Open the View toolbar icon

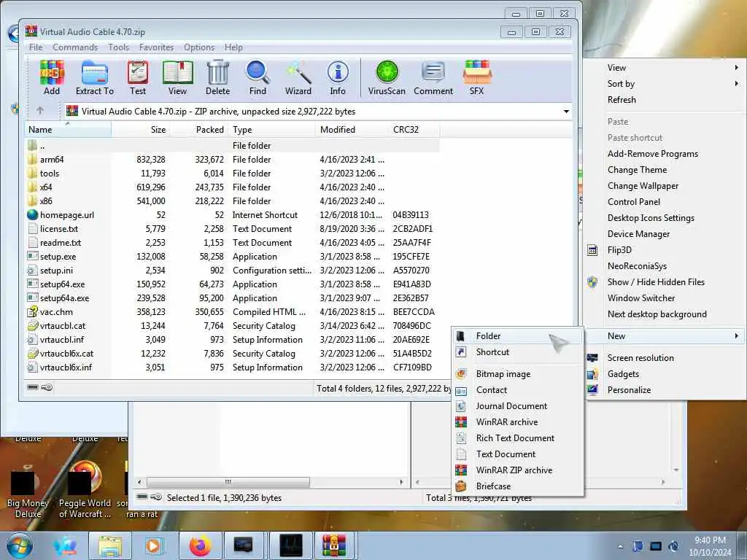177,77
